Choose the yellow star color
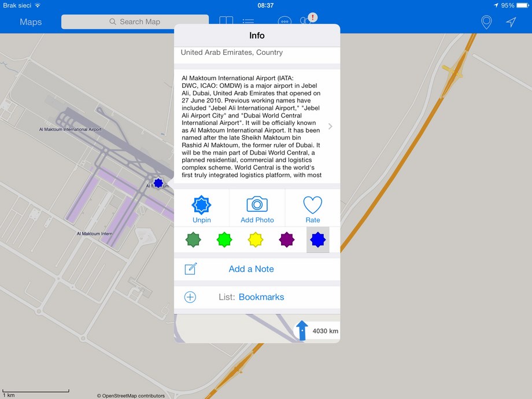 point(256,239)
